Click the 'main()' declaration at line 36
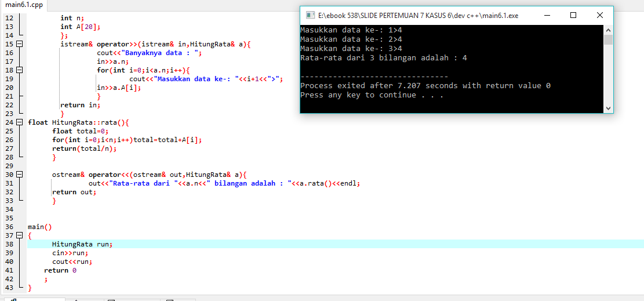The image size is (644, 301). (x=40, y=227)
